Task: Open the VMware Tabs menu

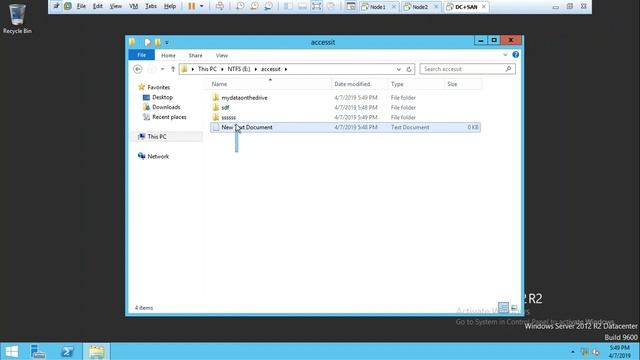Action: point(151,6)
